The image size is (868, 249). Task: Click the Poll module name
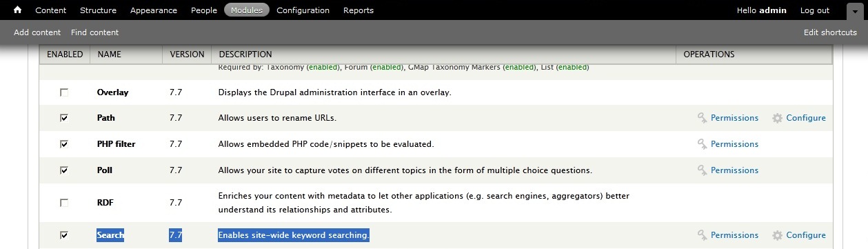pyautogui.click(x=105, y=170)
